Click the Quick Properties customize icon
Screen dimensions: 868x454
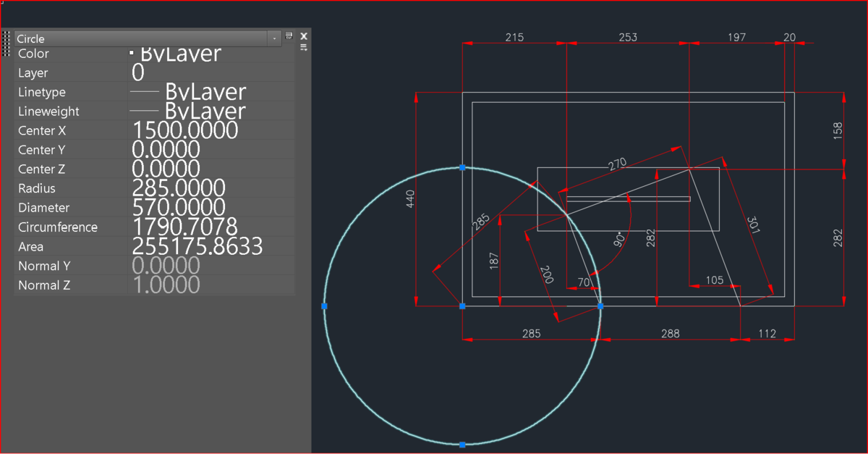(289, 35)
